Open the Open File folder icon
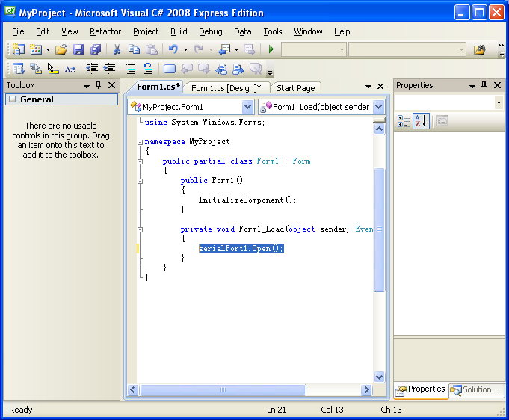The height and width of the screenshot is (420, 509). click(61, 49)
